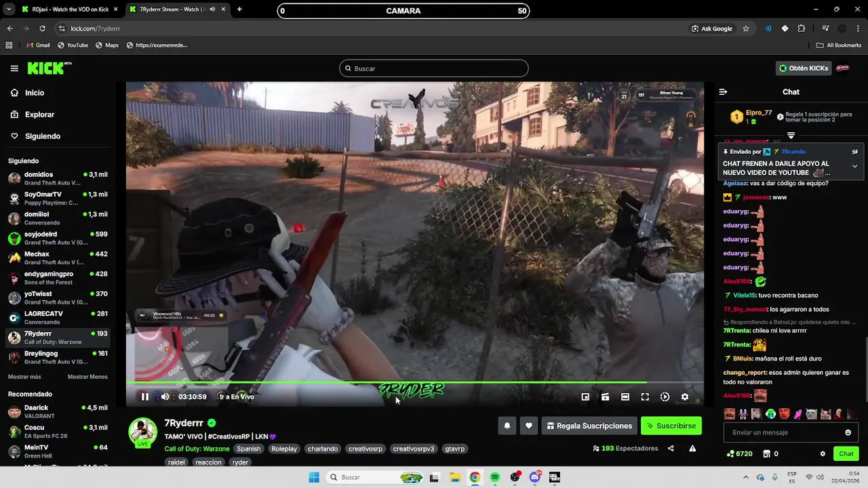The height and width of the screenshot is (488, 868).
Task: Toggle notification bell for 7Ryderrr
Action: click(x=507, y=426)
